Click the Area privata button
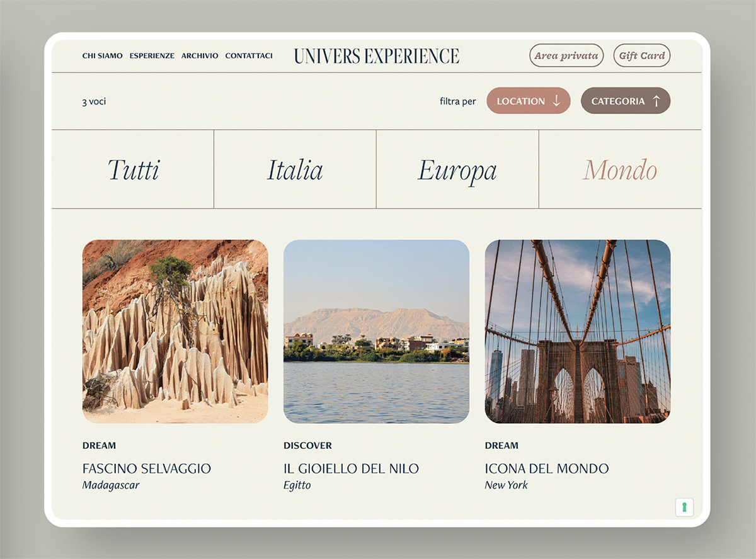The height and width of the screenshot is (559, 756). (566, 55)
